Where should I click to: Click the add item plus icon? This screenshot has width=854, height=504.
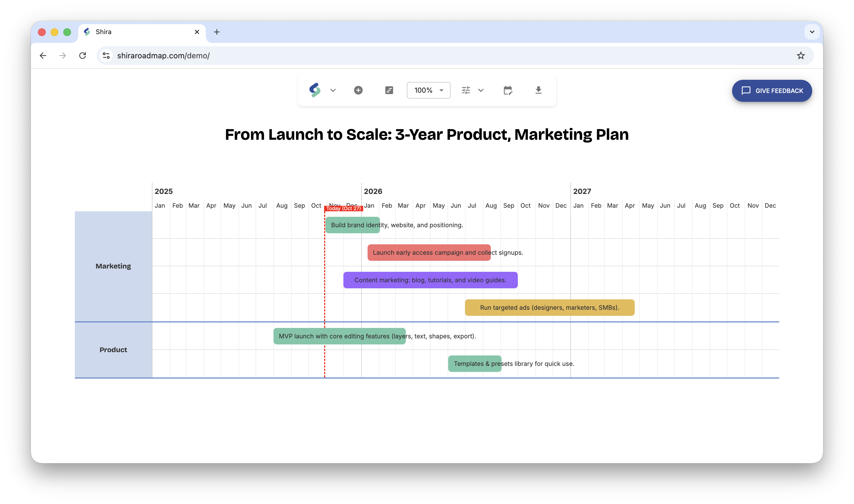358,90
